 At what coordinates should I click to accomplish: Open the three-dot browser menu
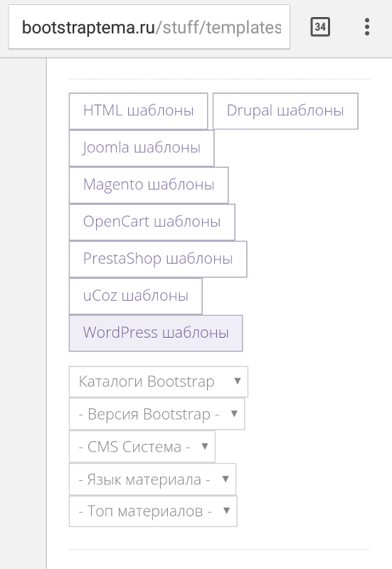367,27
